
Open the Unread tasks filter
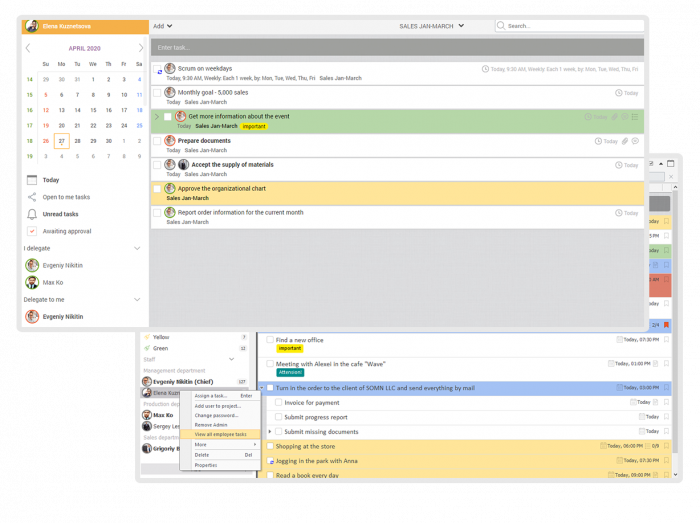click(60, 214)
